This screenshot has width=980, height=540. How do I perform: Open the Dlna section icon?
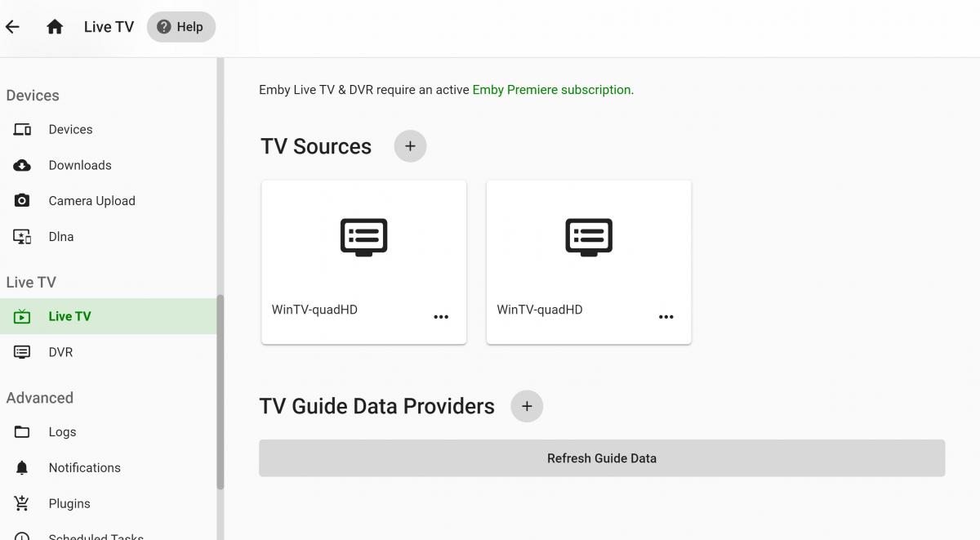pyautogui.click(x=22, y=236)
